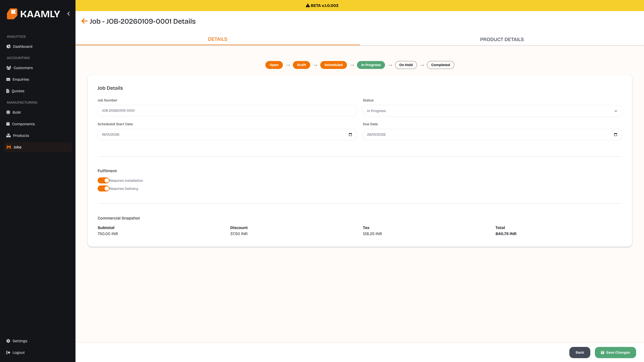The image size is (644, 362).
Task: Switch to the Product Details tab
Action: pos(502,39)
